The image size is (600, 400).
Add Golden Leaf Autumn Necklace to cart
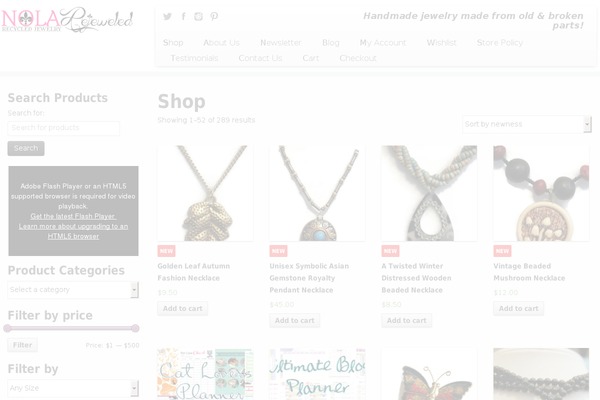[x=183, y=309]
